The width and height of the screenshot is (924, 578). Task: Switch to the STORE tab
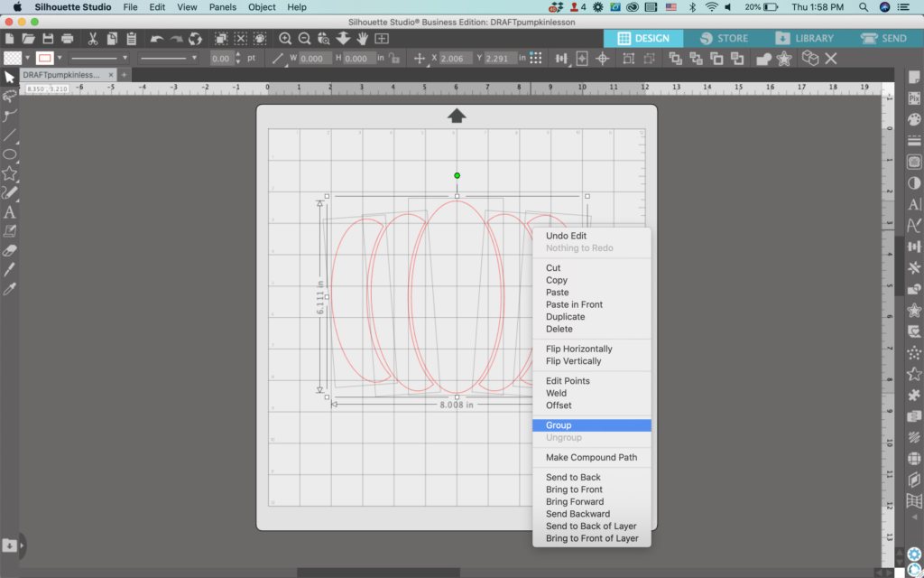pyautogui.click(x=724, y=38)
